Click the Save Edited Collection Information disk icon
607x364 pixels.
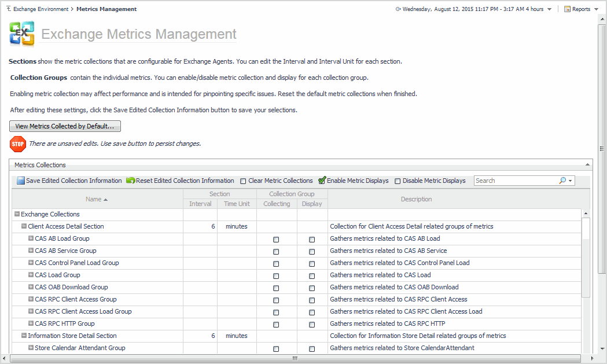[21, 181]
